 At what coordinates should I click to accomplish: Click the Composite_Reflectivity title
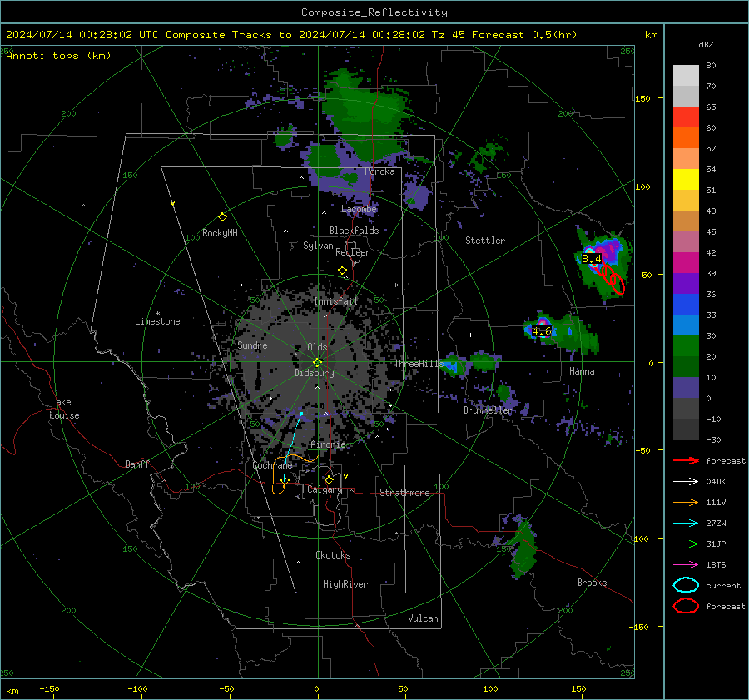coord(374,12)
